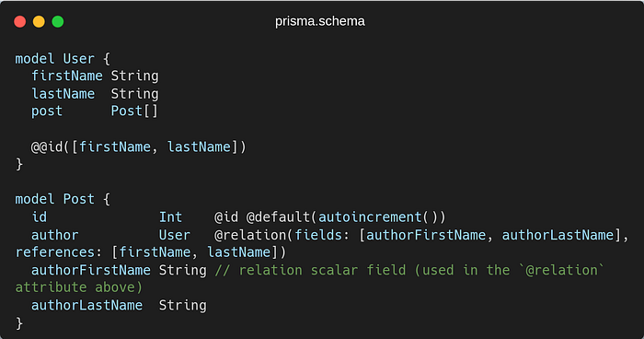
Task: Click the 'model User' declaration line
Action: 63,58
